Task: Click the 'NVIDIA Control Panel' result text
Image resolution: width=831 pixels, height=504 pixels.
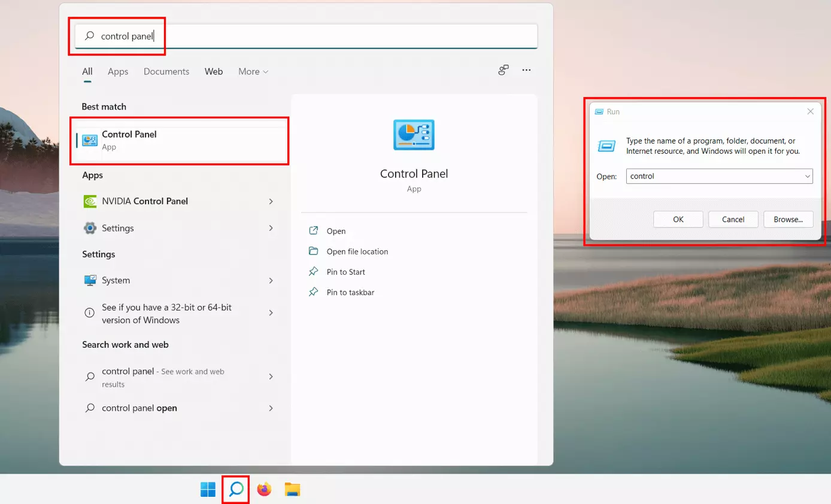Action: tap(145, 201)
